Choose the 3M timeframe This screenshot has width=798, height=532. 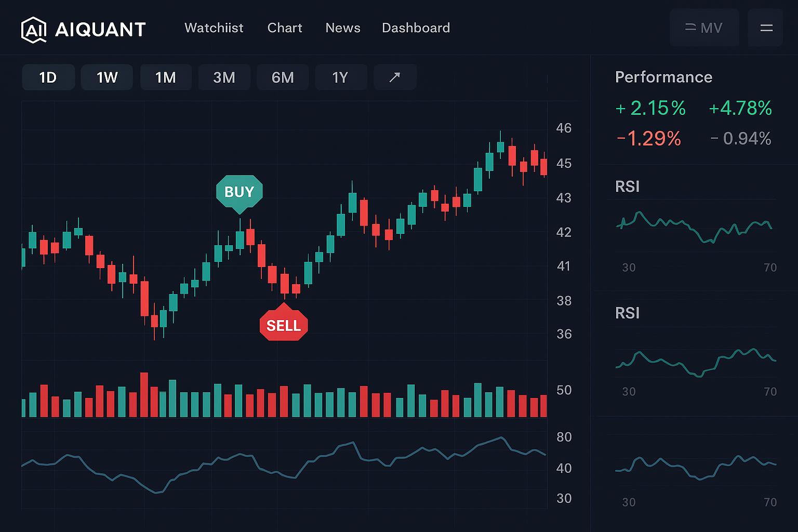point(224,77)
